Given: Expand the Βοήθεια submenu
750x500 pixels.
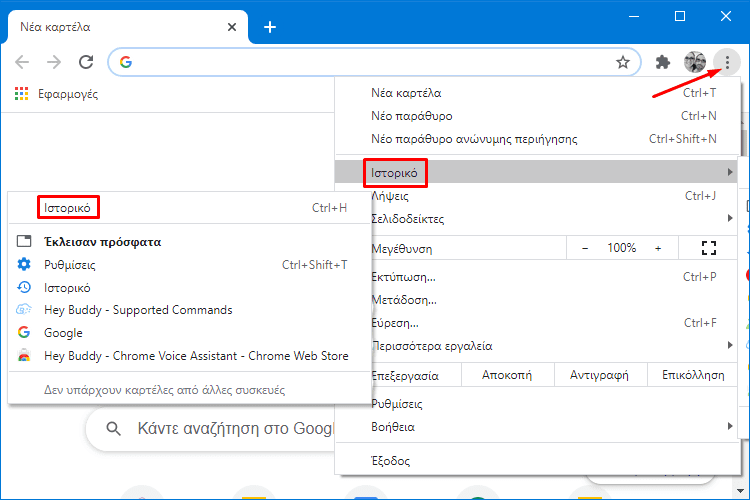Looking at the screenshot, I should [x=538, y=427].
